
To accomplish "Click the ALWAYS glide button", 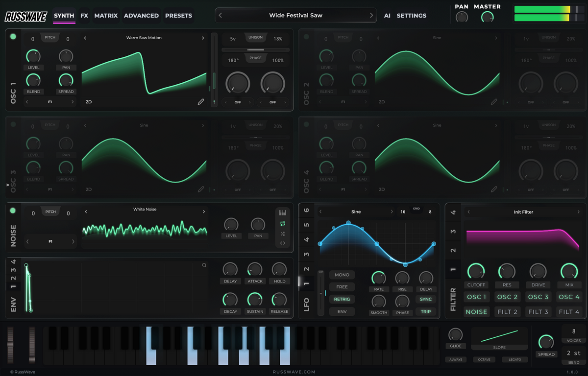I will (x=455, y=359).
